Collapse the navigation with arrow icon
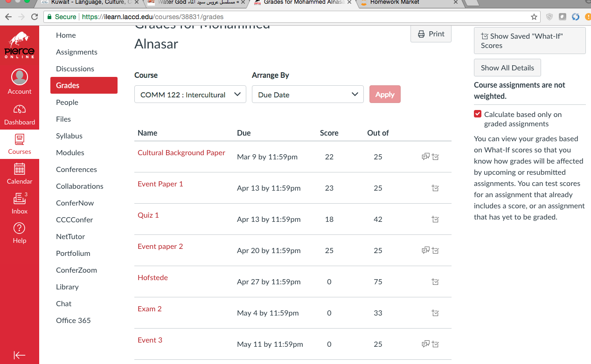The height and width of the screenshot is (364, 591). click(x=20, y=355)
